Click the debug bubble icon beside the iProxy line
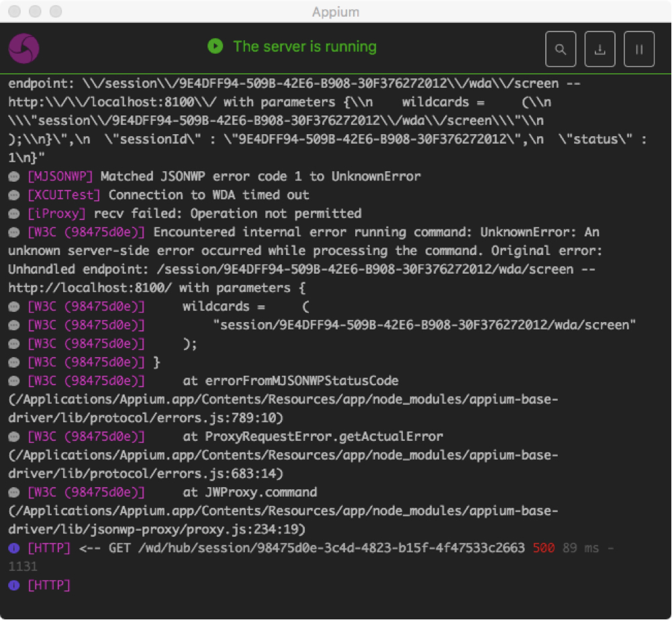Image resolution: width=672 pixels, height=620 pixels. (x=14, y=214)
